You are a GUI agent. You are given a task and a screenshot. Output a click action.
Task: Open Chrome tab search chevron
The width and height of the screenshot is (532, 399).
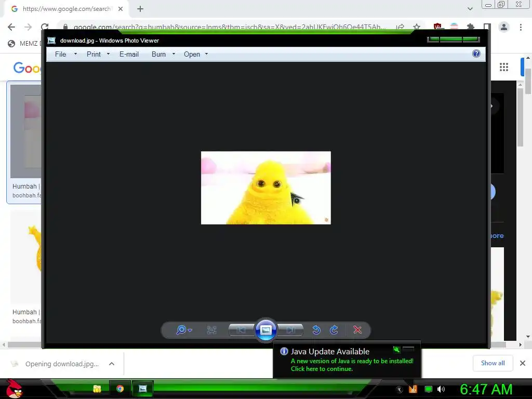tap(470, 9)
